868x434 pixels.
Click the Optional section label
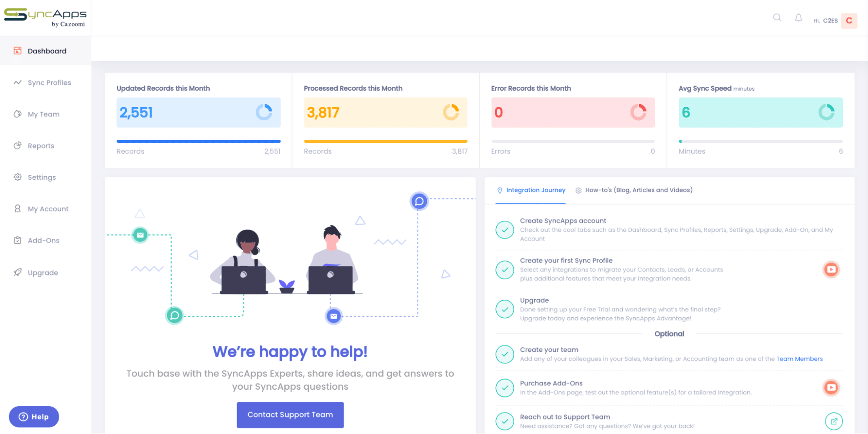click(x=669, y=334)
